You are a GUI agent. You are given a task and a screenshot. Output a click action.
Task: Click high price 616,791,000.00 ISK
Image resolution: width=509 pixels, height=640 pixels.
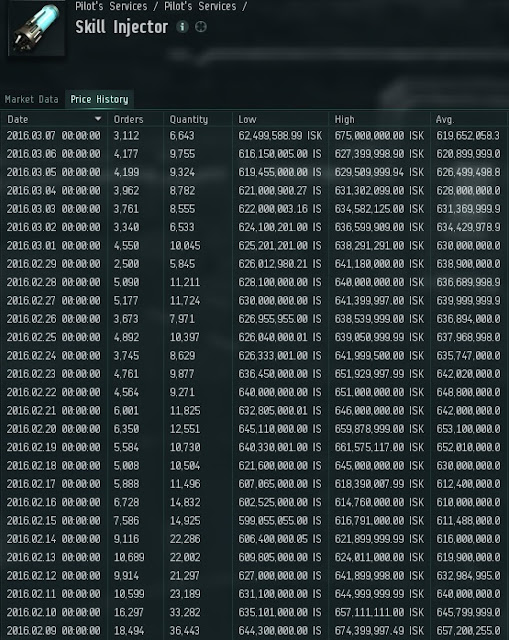(x=379, y=521)
